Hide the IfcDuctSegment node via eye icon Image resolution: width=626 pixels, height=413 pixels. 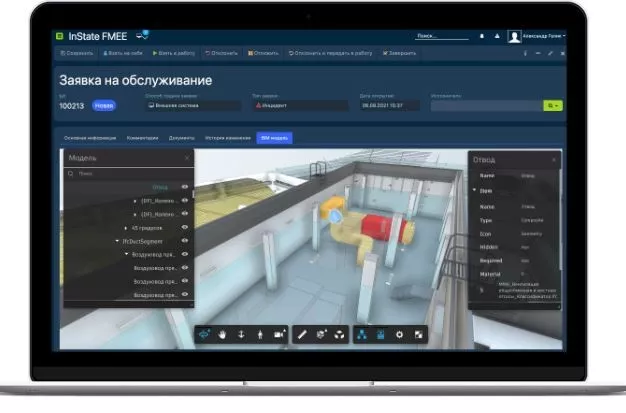(x=185, y=241)
